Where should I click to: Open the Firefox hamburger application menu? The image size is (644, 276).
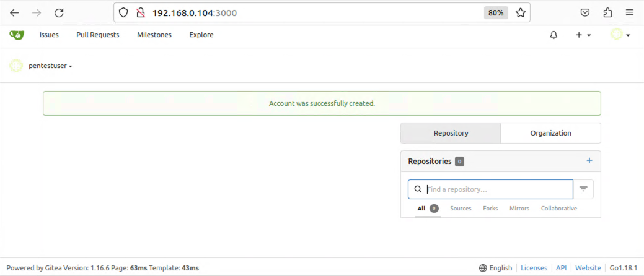pyautogui.click(x=630, y=12)
